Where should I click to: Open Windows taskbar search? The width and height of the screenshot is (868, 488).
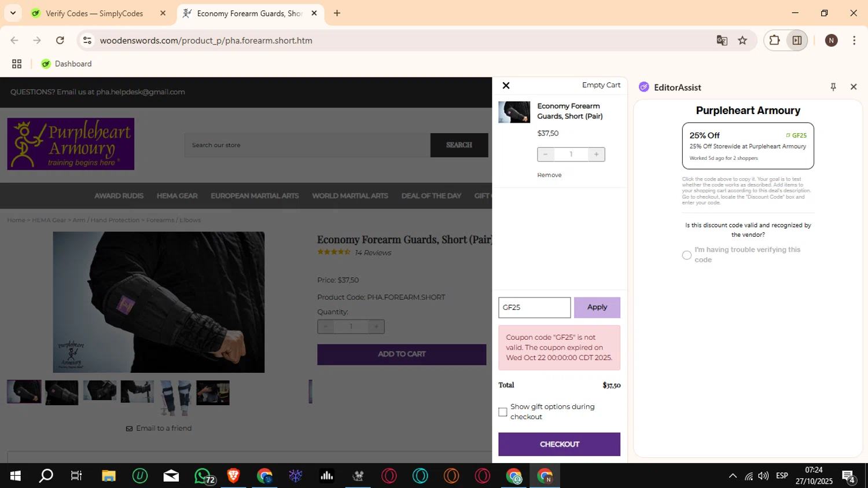point(46,476)
